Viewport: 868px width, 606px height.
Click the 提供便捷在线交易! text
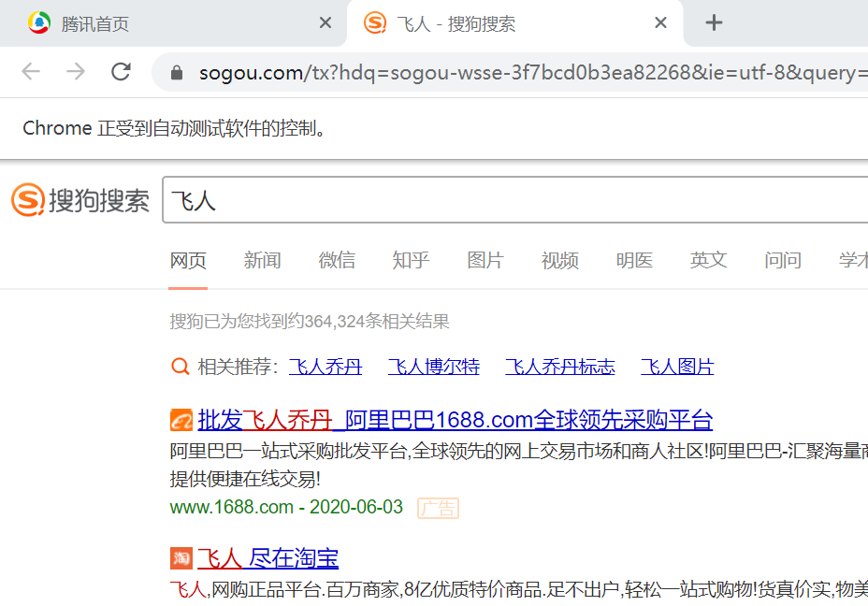point(245,479)
